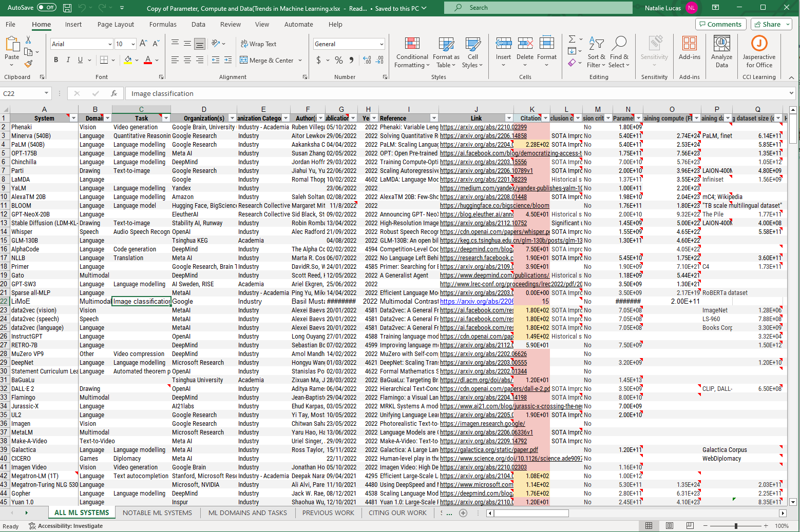Open Organization(s) column filter dropdown
Screen dimensions: 800x532
232,118
